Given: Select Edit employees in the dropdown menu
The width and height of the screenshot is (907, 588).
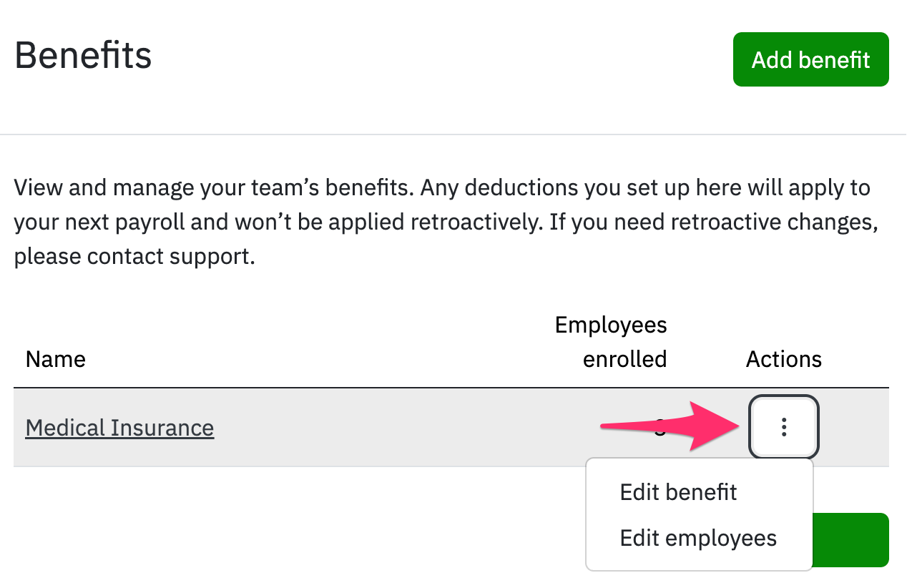Looking at the screenshot, I should click(x=699, y=538).
